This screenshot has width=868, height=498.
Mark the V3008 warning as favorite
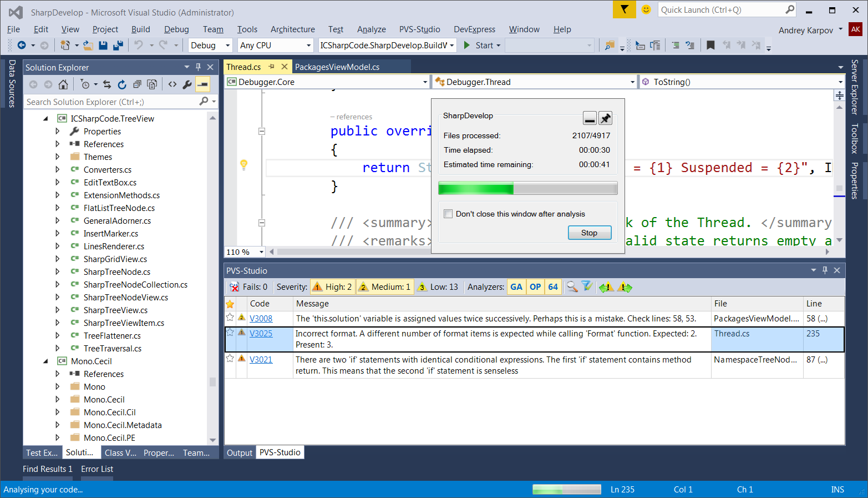click(x=230, y=318)
